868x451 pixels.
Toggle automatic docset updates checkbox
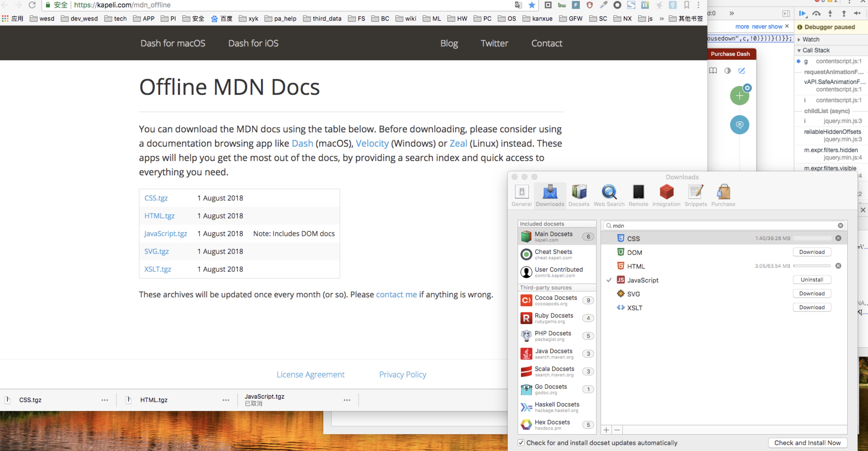[x=521, y=443]
